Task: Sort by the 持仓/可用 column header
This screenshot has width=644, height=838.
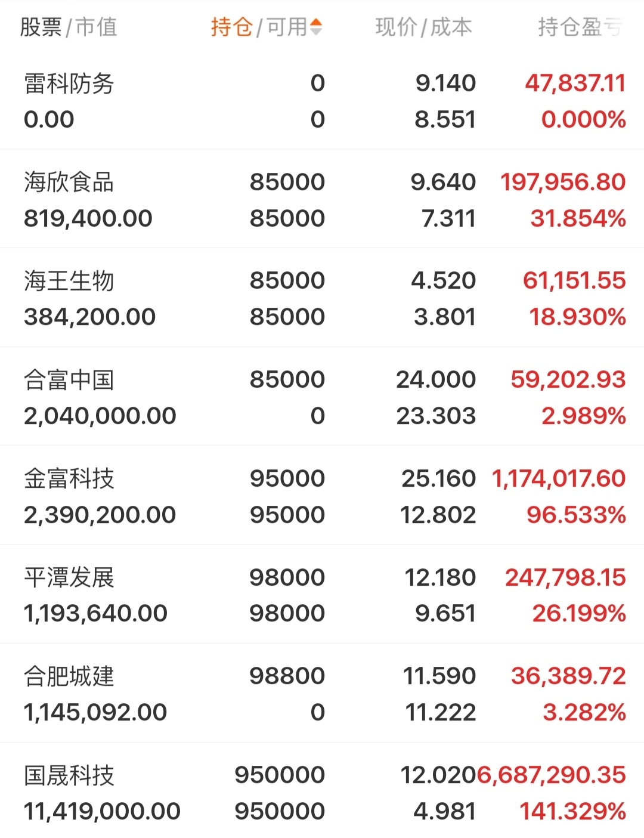Action: [258, 27]
